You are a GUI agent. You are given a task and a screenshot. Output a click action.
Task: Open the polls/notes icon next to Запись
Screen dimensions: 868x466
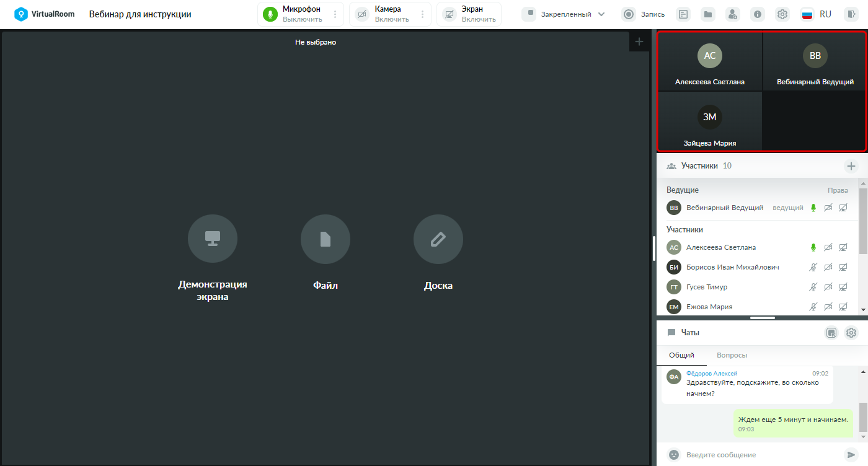coord(683,14)
